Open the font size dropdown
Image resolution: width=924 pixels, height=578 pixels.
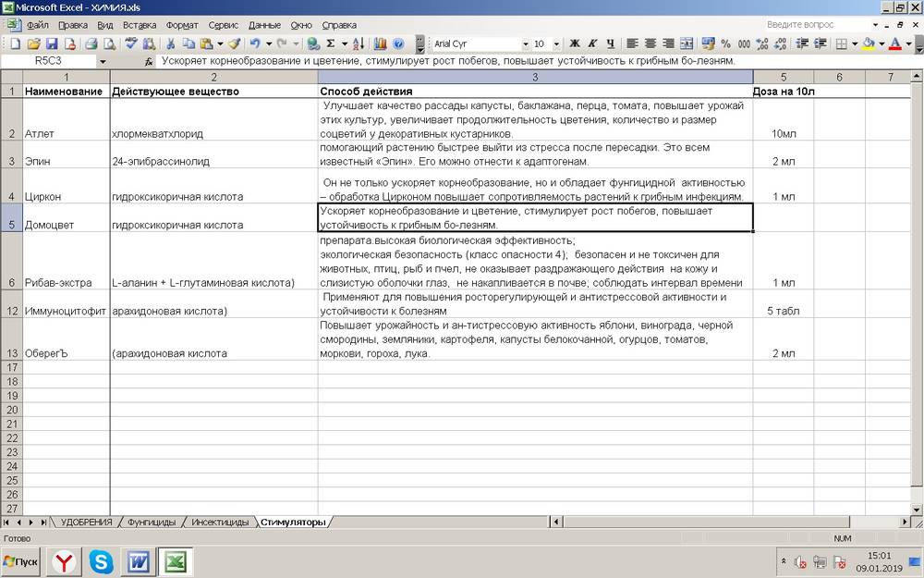pyautogui.click(x=556, y=43)
